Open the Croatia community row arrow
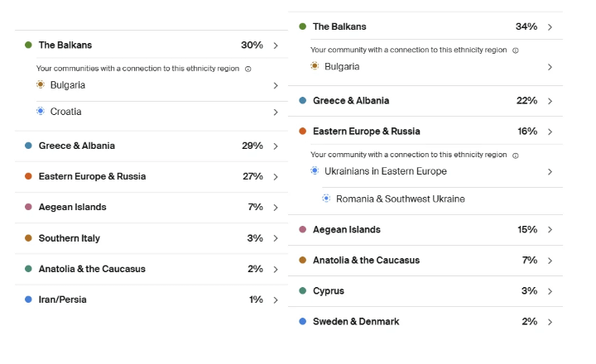596x364 pixels. 276,112
